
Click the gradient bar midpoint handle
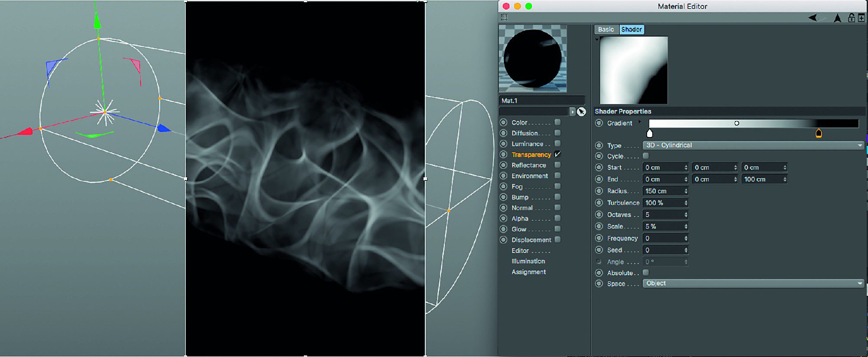(736, 123)
